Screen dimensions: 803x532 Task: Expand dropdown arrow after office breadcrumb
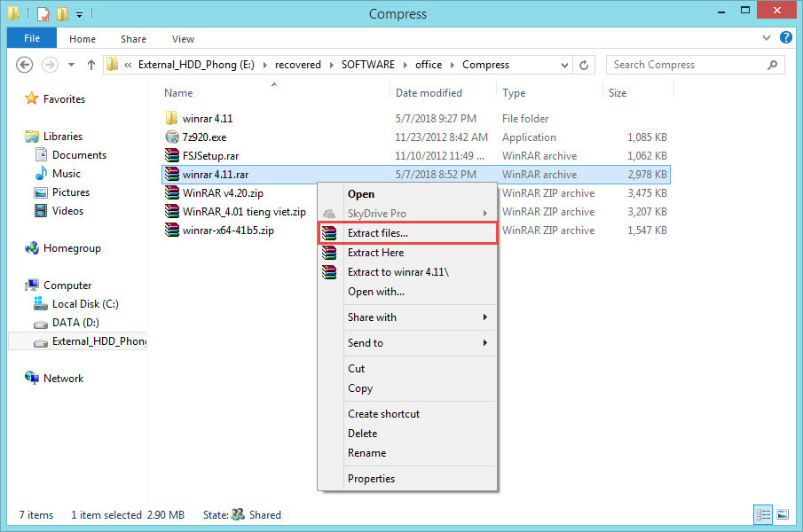tap(453, 65)
